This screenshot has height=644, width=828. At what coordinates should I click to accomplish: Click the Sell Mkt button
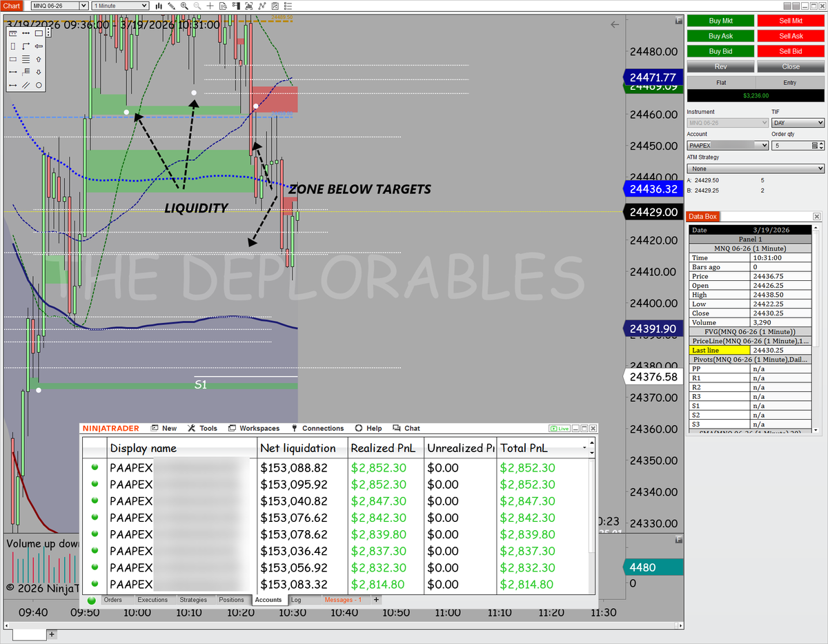point(791,21)
